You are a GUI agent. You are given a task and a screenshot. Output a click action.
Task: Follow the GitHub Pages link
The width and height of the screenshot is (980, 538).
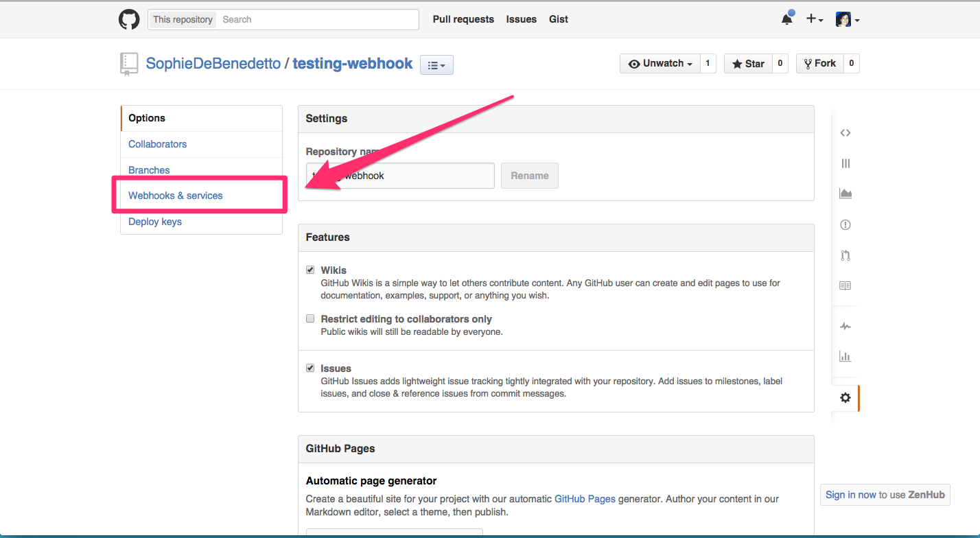coord(585,499)
